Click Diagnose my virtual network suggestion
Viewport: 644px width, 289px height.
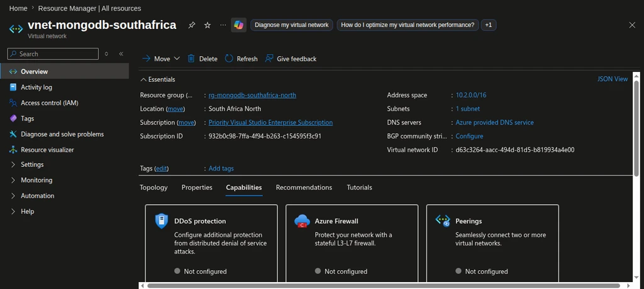(291, 25)
